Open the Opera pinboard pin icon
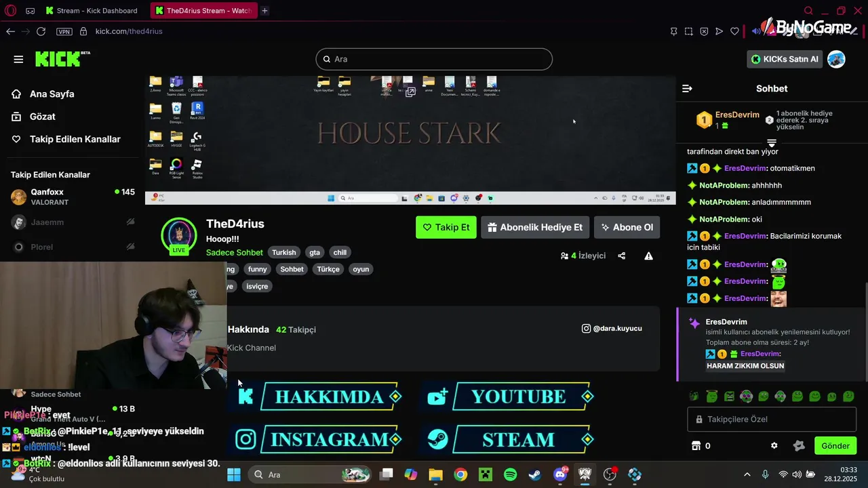 [x=673, y=31]
